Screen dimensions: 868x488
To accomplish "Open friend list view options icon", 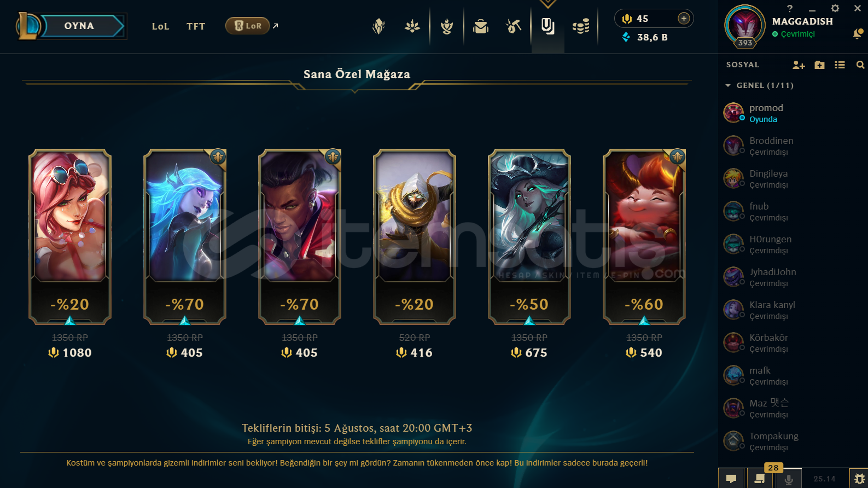I will coord(840,65).
